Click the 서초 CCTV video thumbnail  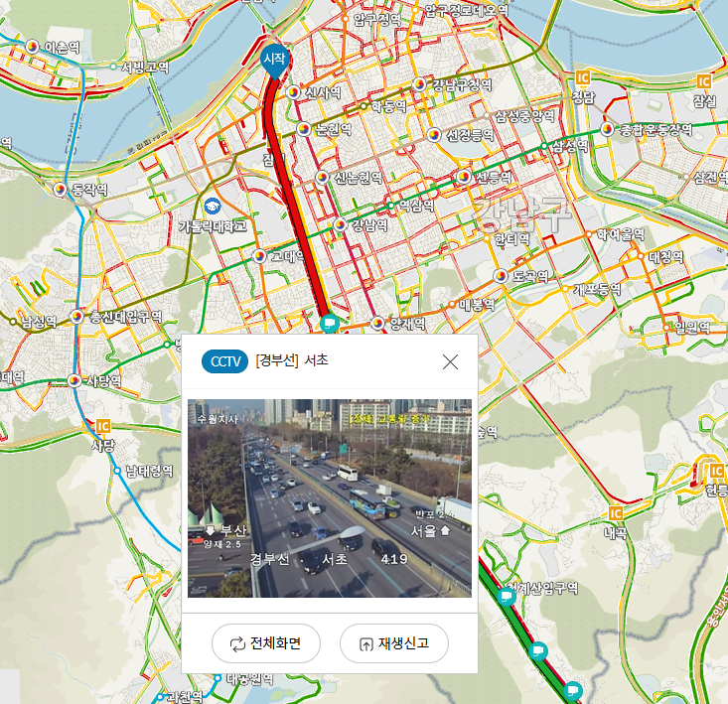click(x=330, y=497)
